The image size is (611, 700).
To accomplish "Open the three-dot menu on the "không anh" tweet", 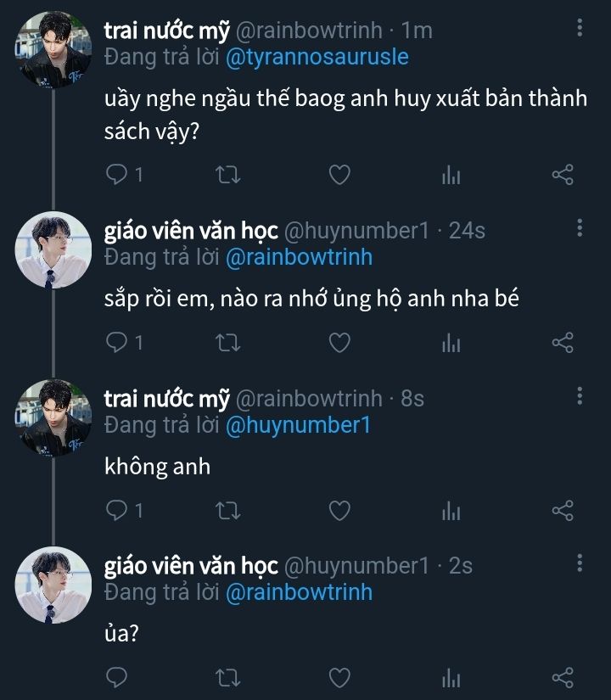I will click(x=580, y=396).
